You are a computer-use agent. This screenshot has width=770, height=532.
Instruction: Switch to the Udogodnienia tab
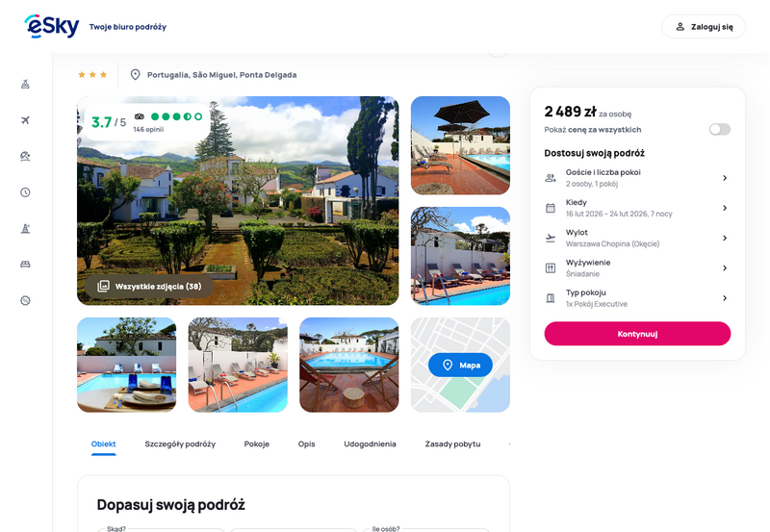pyautogui.click(x=370, y=444)
